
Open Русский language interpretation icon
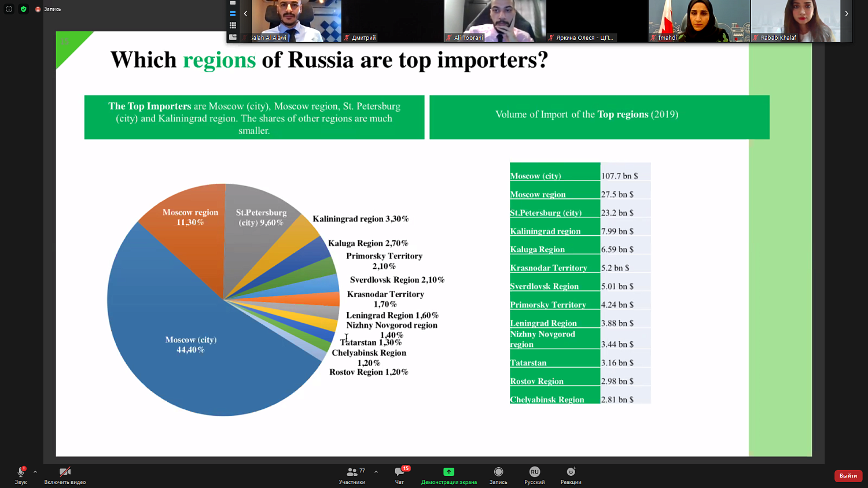534,475
